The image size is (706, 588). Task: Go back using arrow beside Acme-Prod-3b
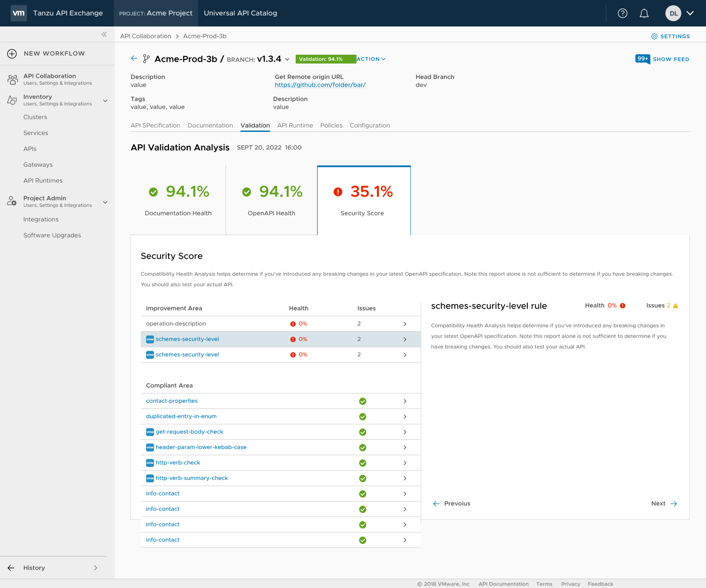(x=134, y=59)
